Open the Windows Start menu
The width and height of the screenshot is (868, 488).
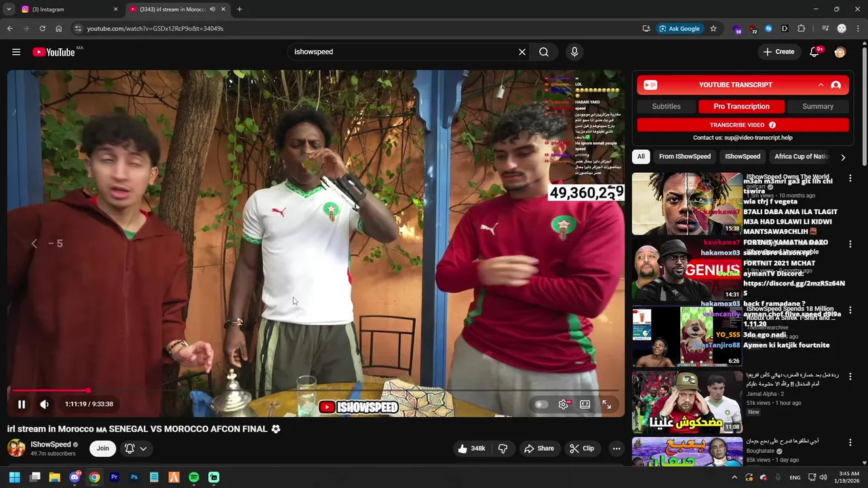coord(14,477)
